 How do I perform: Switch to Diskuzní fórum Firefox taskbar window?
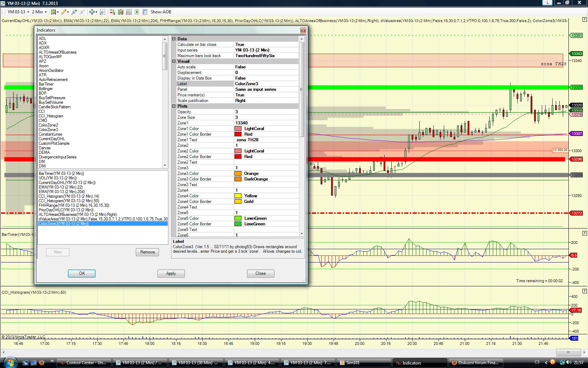point(476,363)
